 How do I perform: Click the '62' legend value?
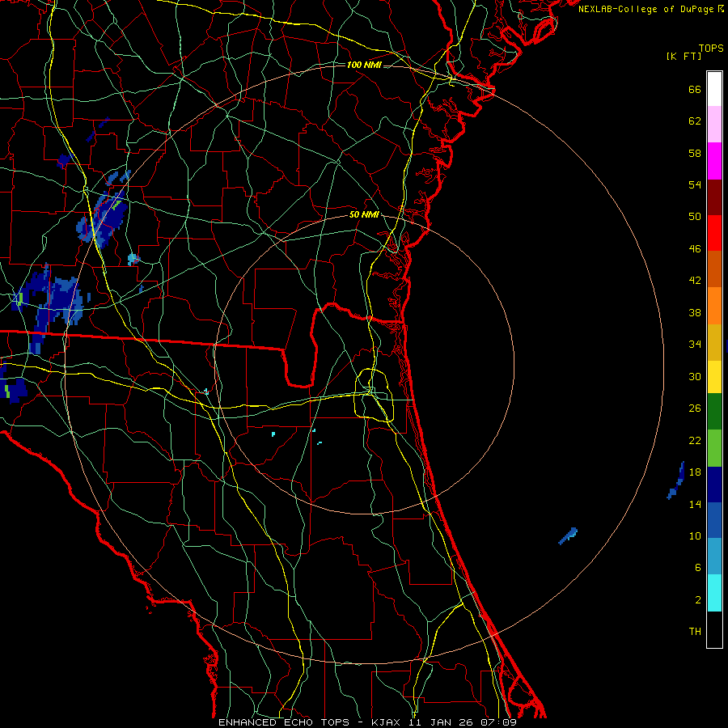point(695,121)
